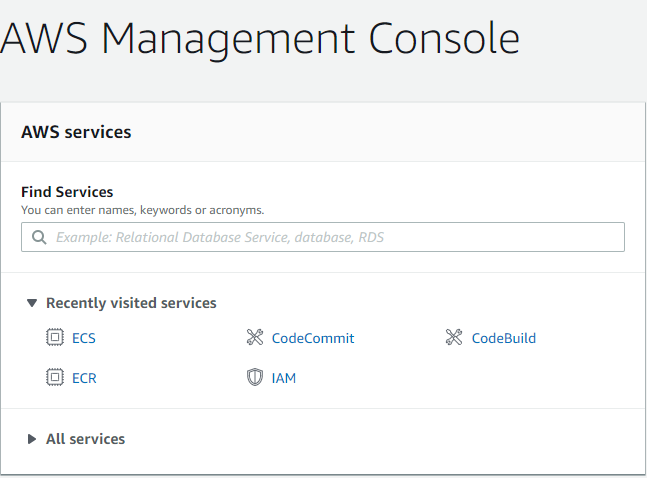This screenshot has height=478, width=647.
Task: Click the ECR chip icon
Action: (x=54, y=377)
